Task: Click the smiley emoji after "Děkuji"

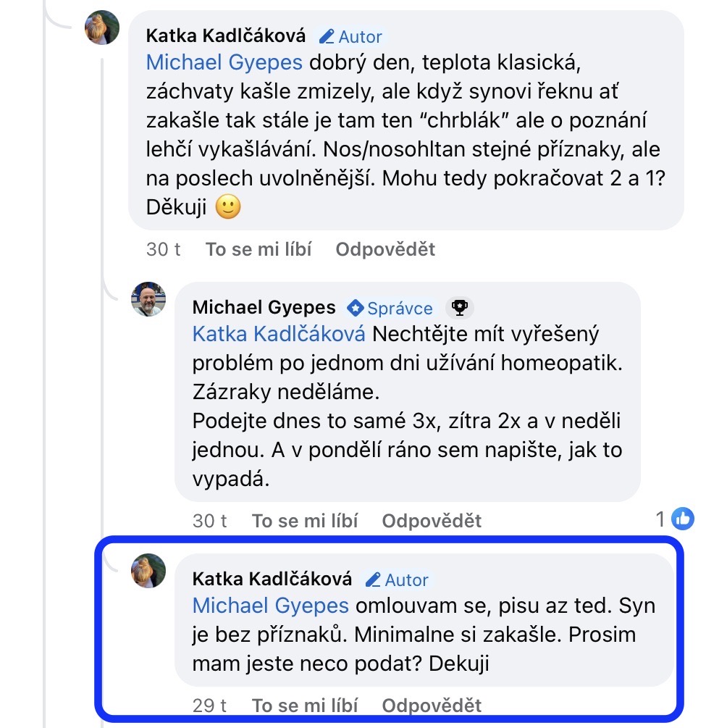Action: click(x=228, y=209)
